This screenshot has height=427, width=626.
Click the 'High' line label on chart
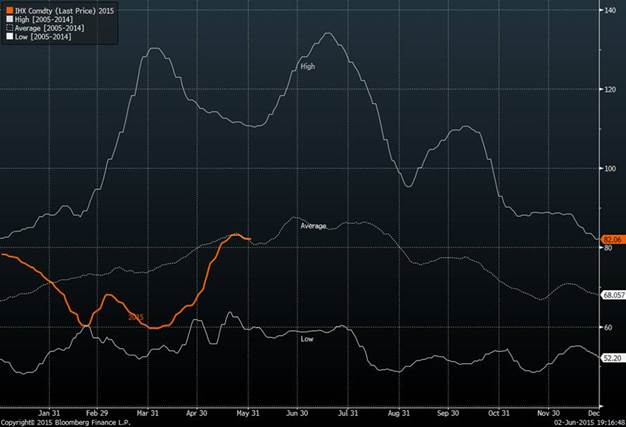point(308,66)
